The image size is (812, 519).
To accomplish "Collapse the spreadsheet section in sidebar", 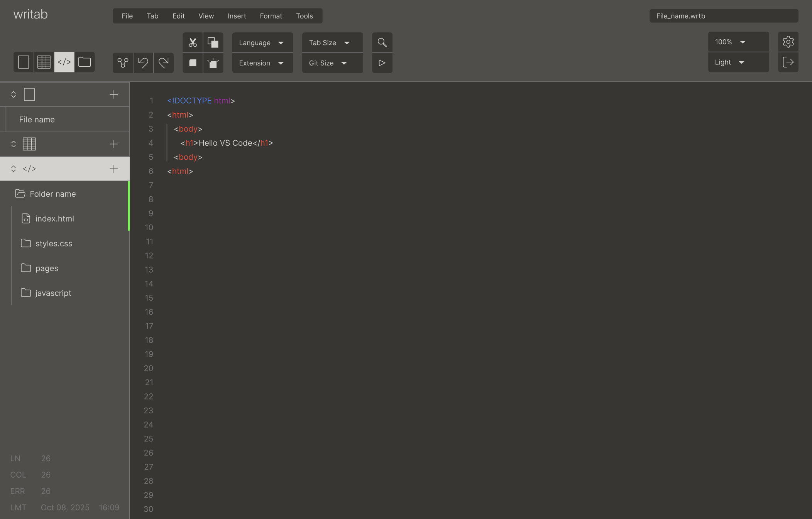I will (14, 144).
